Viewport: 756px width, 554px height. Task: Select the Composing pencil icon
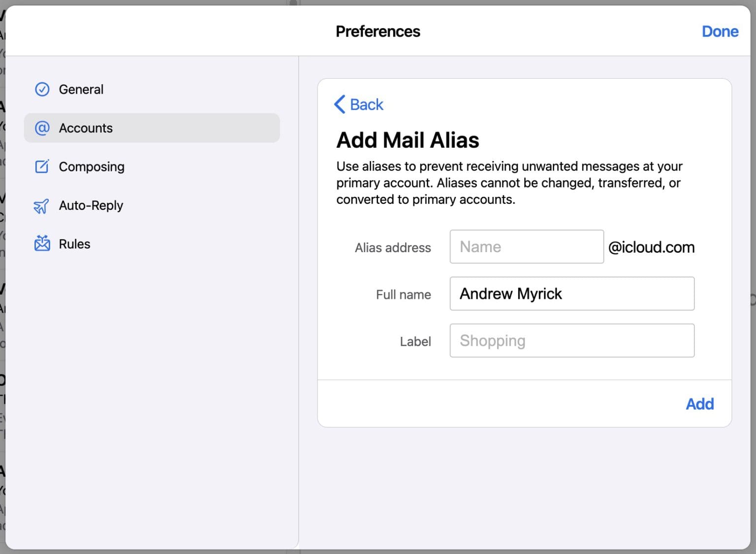[x=42, y=166]
